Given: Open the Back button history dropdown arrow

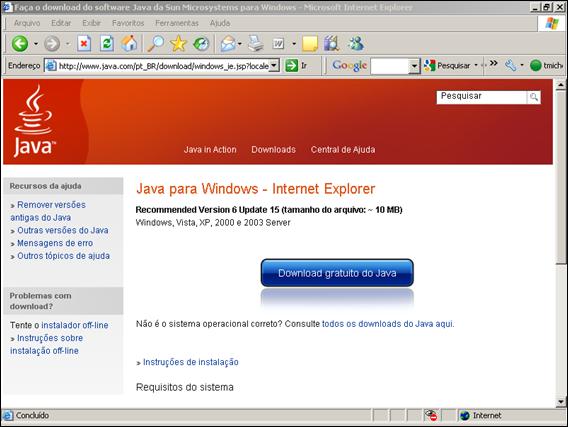Looking at the screenshot, I should pos(36,44).
